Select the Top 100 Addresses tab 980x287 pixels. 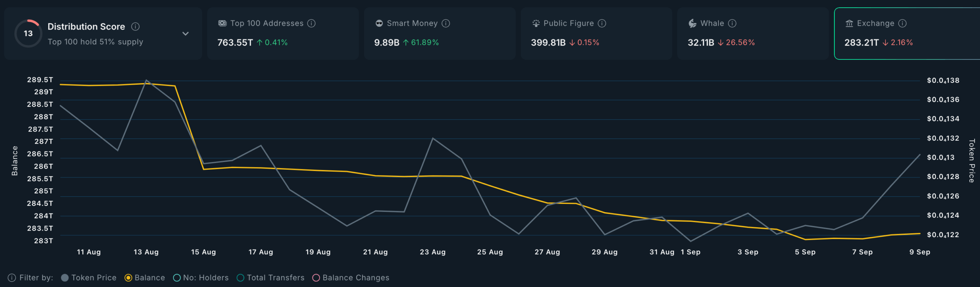pyautogui.click(x=283, y=33)
